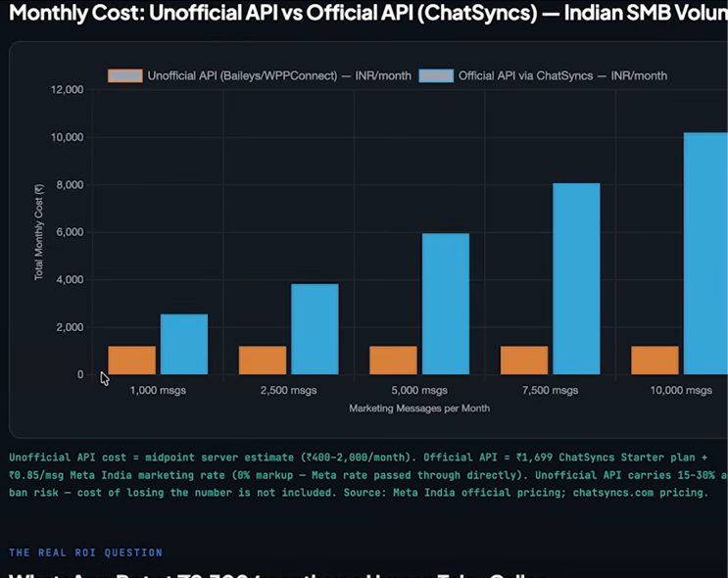
Task: Select the blue bar for 10,000 msgs
Action: pos(705,254)
